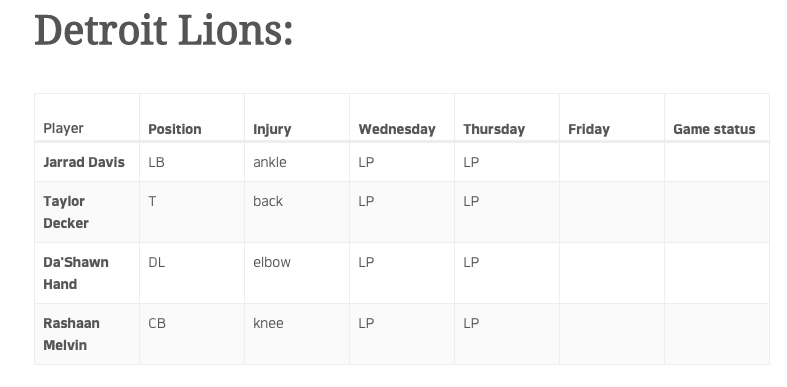The image size is (787, 387).
Task: Select the Player column header
Action: (x=63, y=128)
